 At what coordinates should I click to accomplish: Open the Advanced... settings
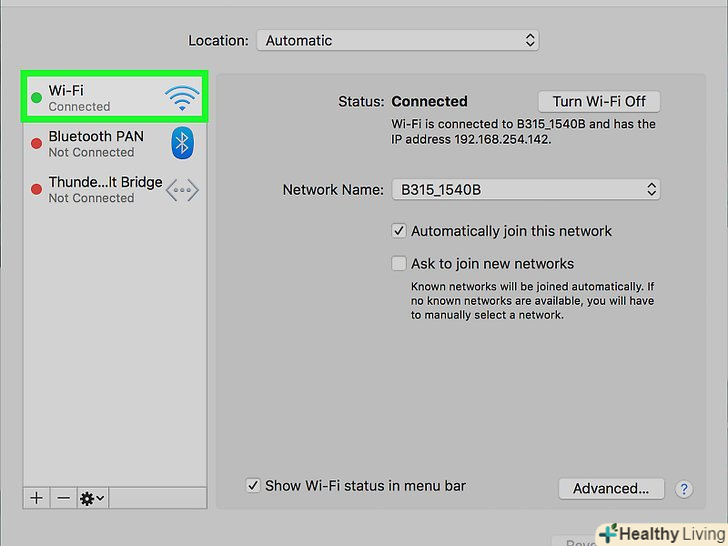[x=611, y=489]
